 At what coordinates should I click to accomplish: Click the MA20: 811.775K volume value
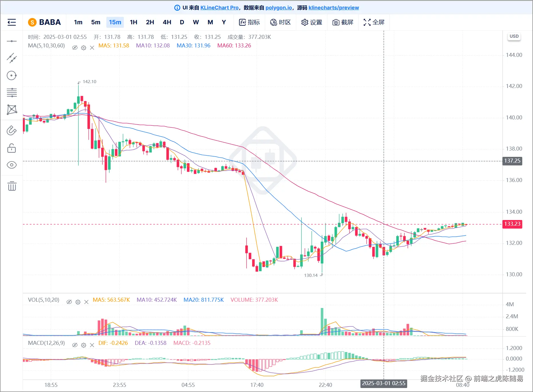(204, 300)
